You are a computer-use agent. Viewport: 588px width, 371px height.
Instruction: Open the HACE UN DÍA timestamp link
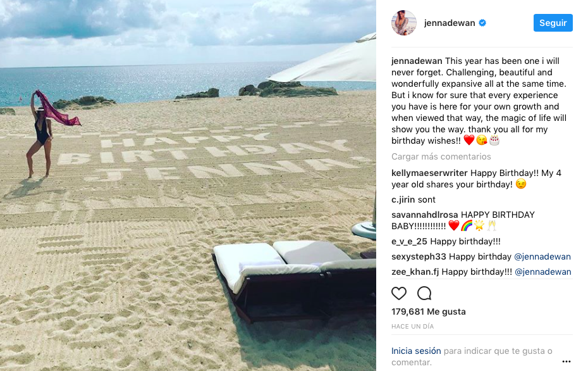412,327
